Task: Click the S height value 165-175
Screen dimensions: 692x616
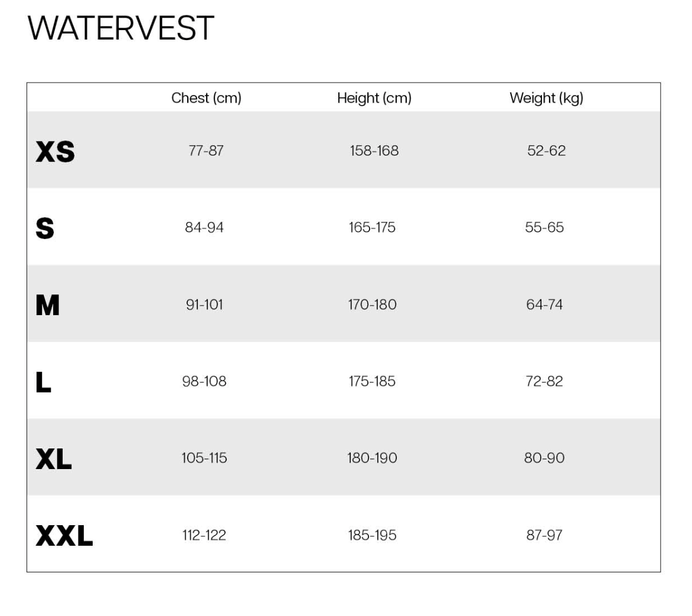Action: pos(372,227)
